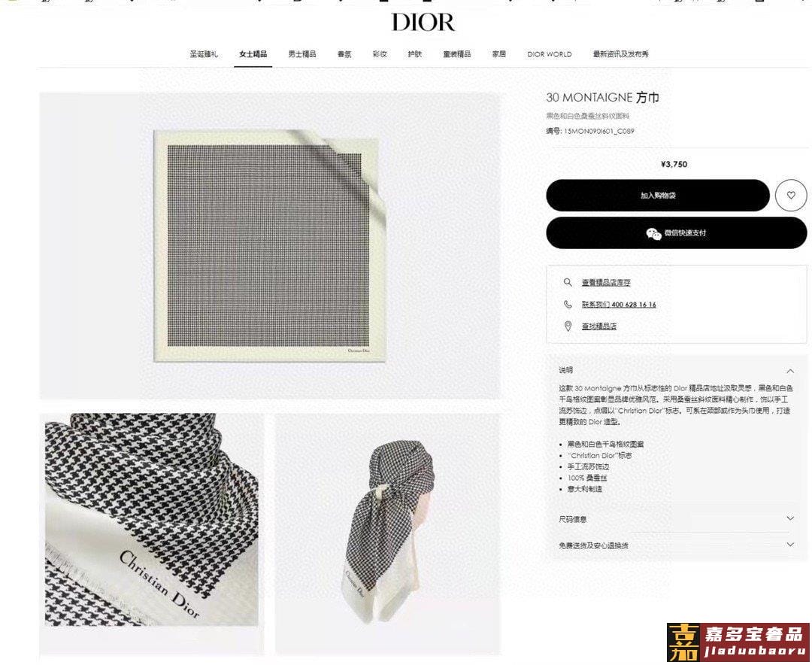Image resolution: width=812 pixels, height=665 pixels.
Task: Click the magnifier icon for boutique stock
Action: [x=568, y=282]
